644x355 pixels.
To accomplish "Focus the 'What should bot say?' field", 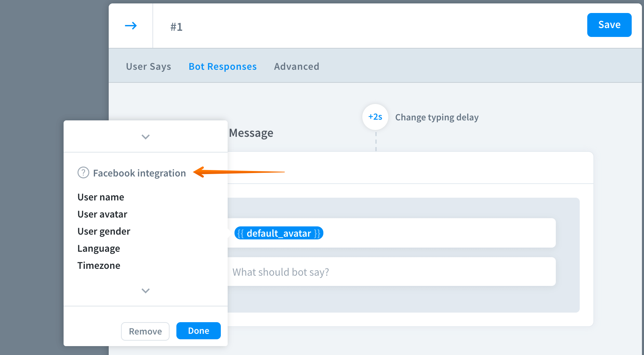I will point(390,272).
